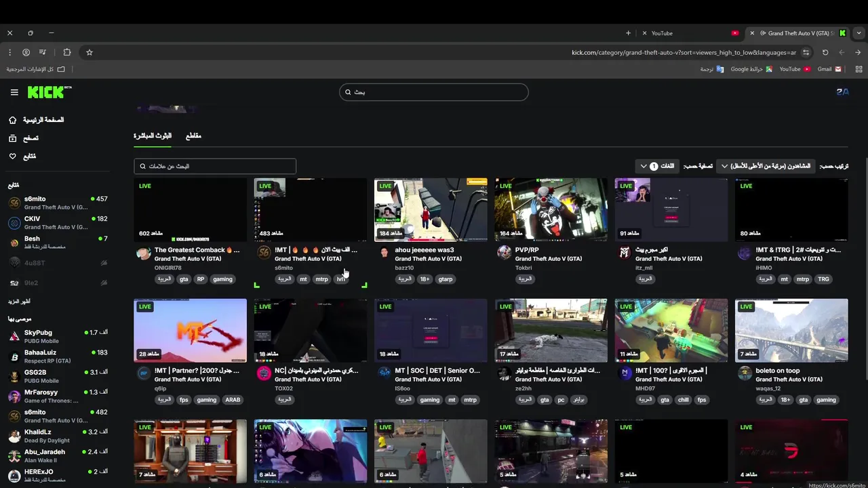Open boleto on toop stream thumbnail

(791, 331)
